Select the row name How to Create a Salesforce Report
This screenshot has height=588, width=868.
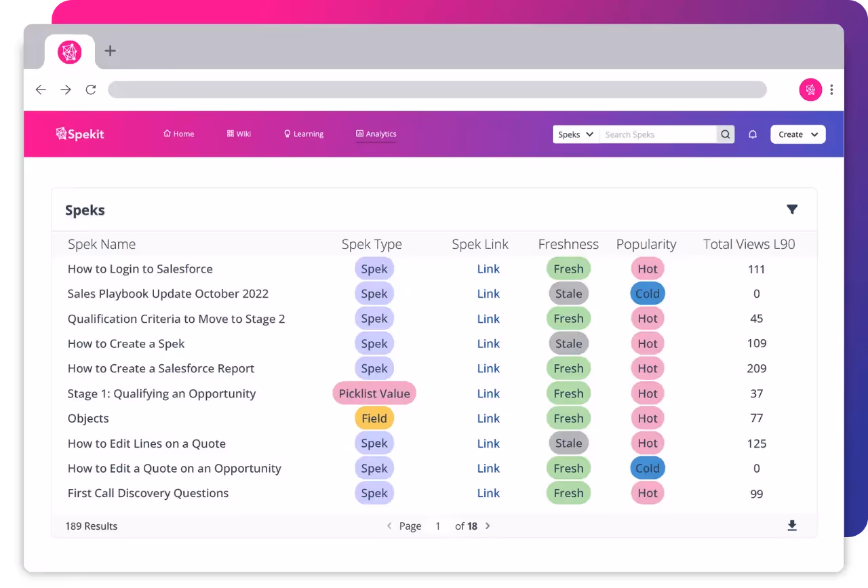point(161,368)
